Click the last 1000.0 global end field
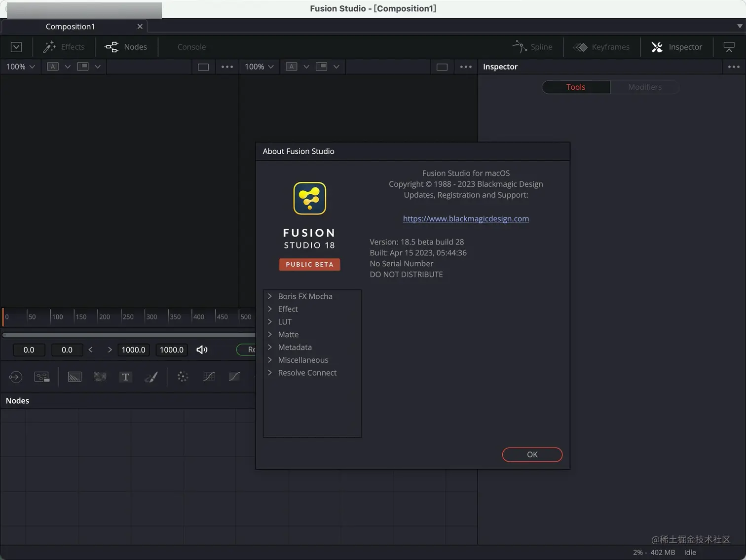This screenshot has width=746, height=560. click(172, 350)
